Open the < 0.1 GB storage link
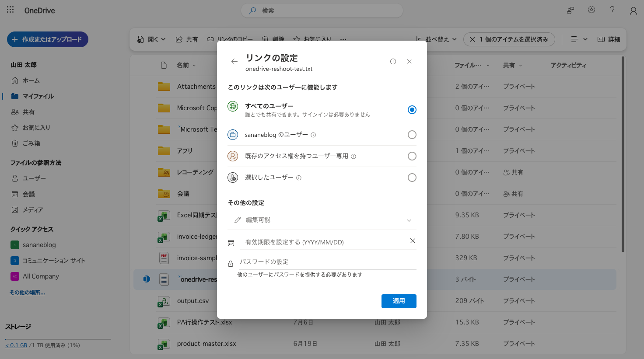The width and height of the screenshot is (644, 359). click(16, 345)
